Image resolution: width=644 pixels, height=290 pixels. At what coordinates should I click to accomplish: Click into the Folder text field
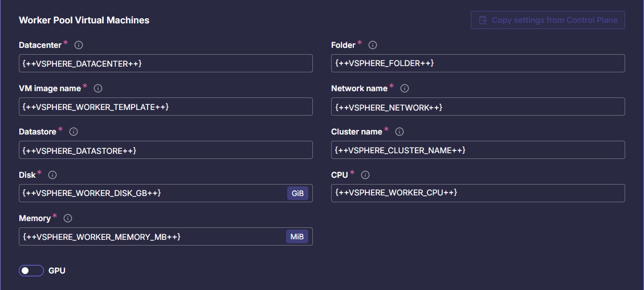click(x=478, y=63)
